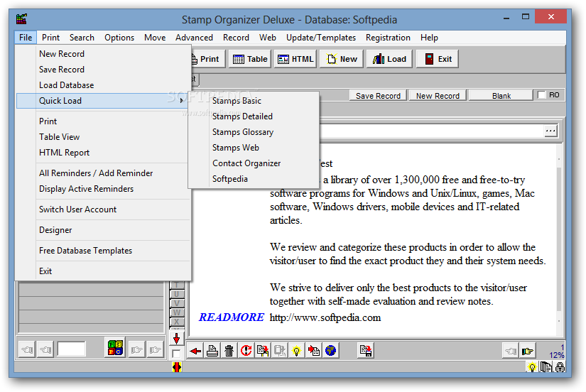Open the Print menu in the menu bar
Screen dimensions: 586x392
[x=51, y=38]
